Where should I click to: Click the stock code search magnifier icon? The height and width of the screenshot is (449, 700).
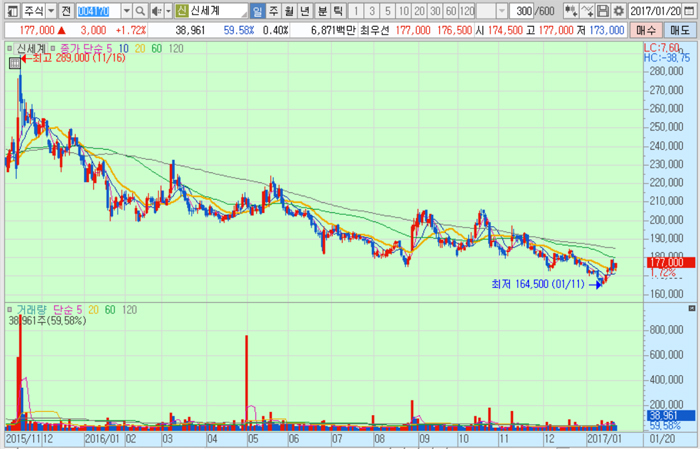140,11
